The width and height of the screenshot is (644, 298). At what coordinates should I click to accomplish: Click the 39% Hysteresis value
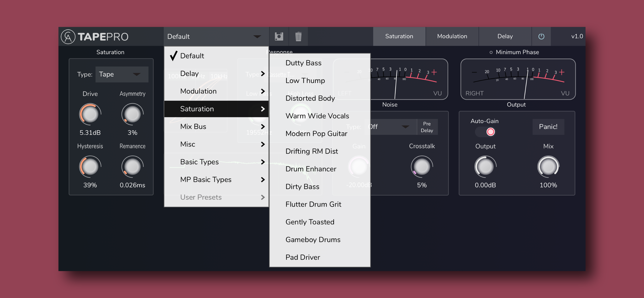90,185
